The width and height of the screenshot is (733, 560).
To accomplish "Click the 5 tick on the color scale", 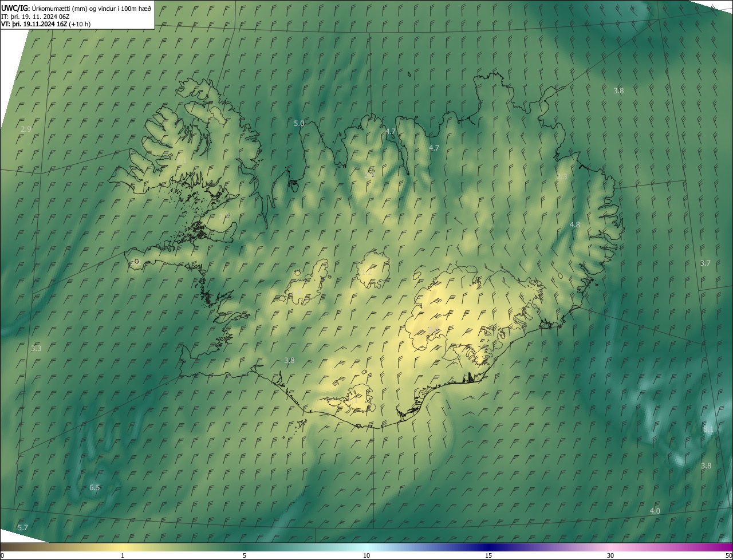I will [245, 556].
